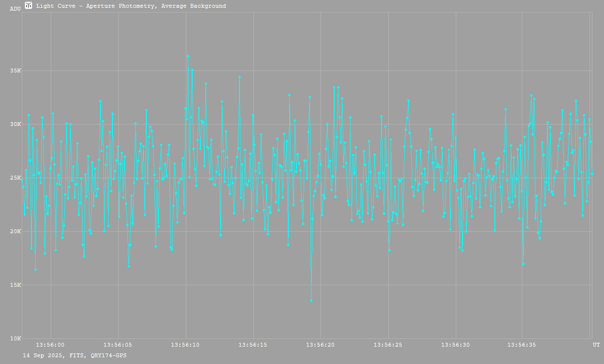604x364 pixels.
Task: Click the 35K y-axis label
Action: pyautogui.click(x=16, y=71)
